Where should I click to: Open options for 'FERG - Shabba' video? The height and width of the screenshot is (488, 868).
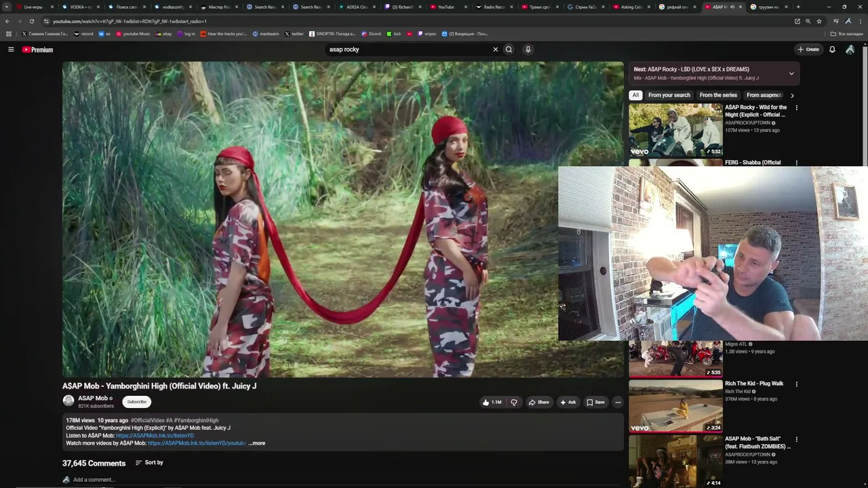[797, 163]
